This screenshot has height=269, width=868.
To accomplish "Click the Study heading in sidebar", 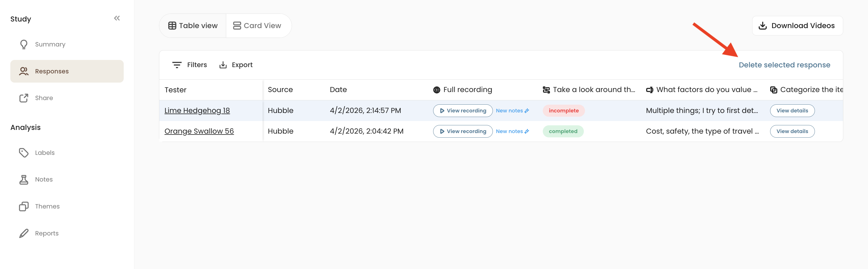I will 21,19.
